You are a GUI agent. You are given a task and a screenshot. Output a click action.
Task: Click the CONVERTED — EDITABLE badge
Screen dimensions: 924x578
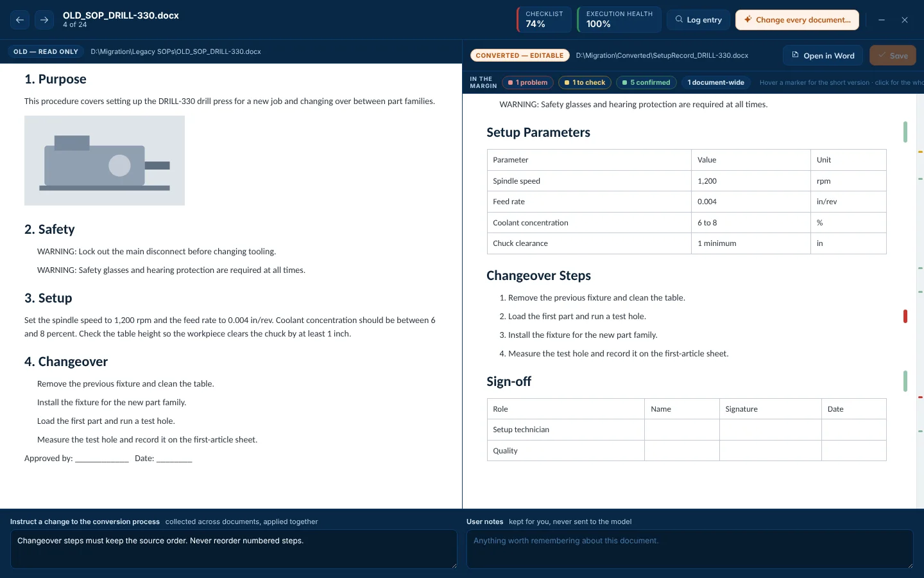point(520,55)
